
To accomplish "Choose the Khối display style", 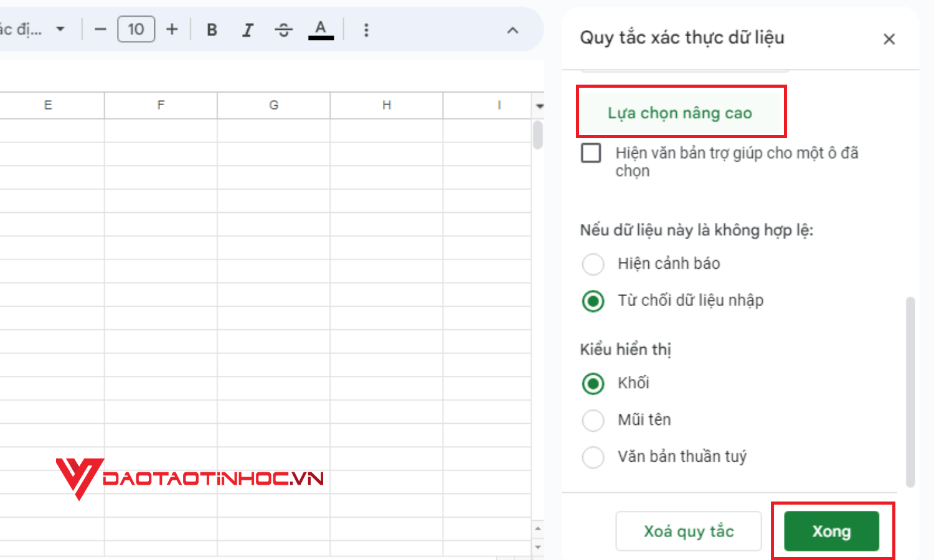I will [x=593, y=383].
